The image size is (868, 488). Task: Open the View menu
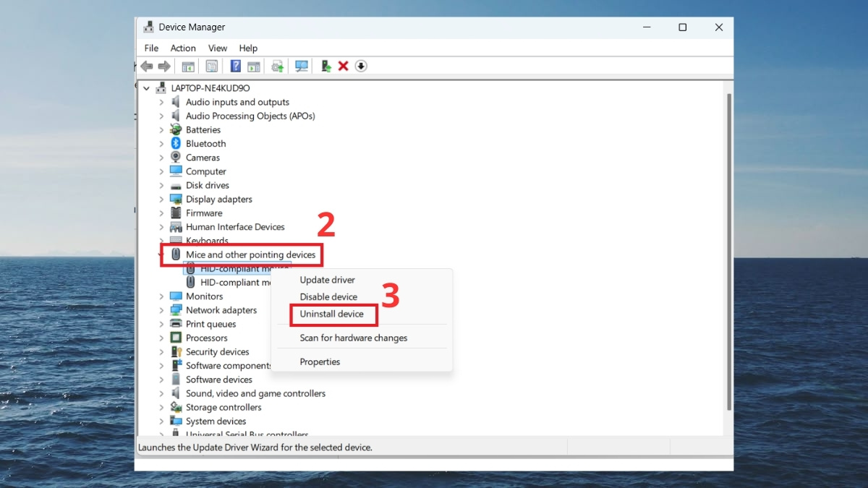coord(218,48)
